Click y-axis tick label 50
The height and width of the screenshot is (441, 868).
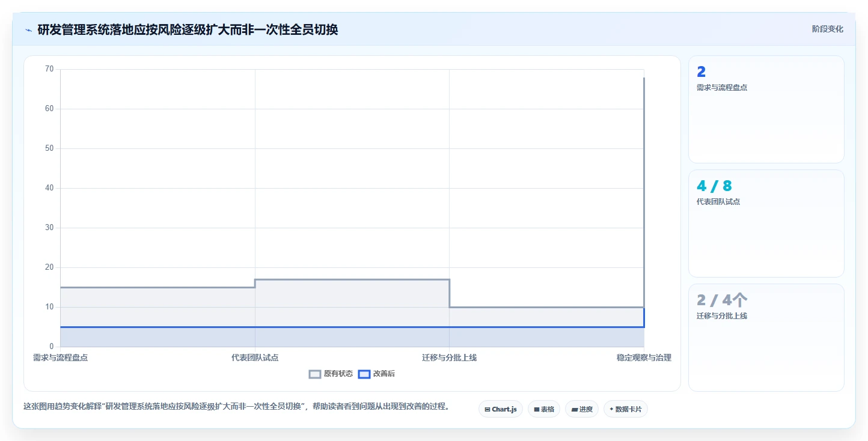49,148
